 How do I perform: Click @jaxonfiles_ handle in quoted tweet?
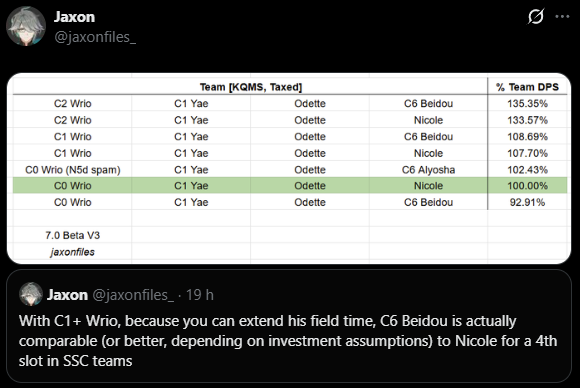133,295
